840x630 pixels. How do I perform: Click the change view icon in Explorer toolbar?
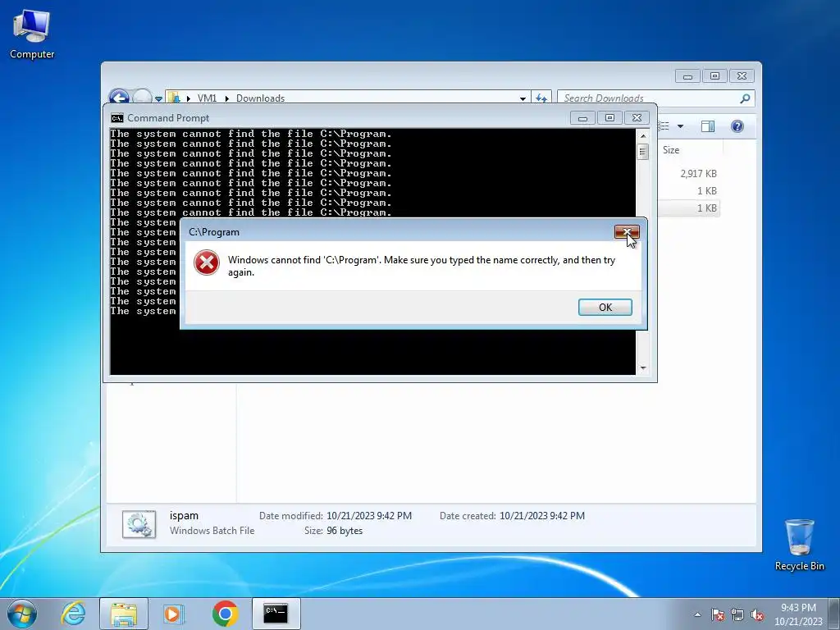point(664,126)
